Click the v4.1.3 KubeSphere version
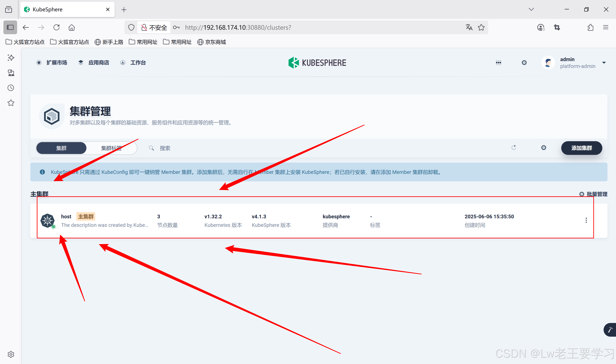This screenshot has height=364, width=616. point(259,217)
